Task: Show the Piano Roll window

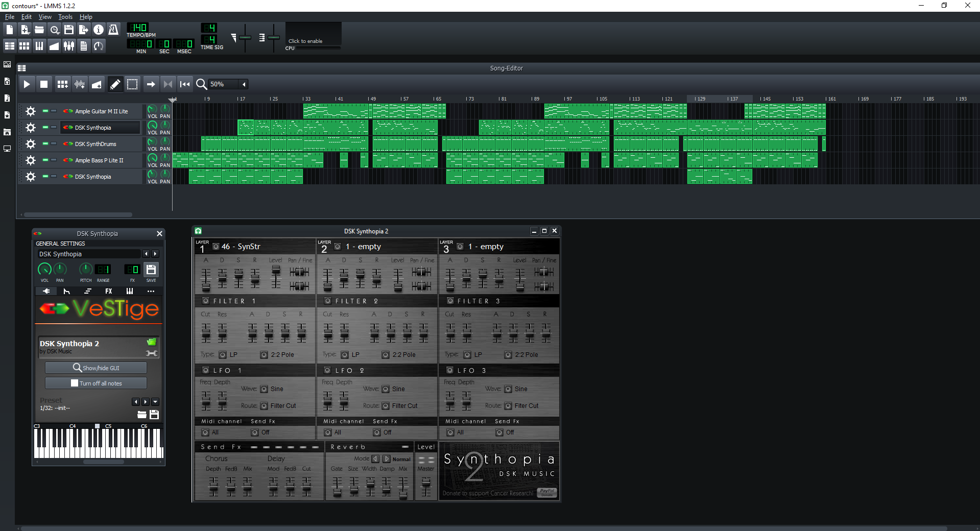Action: pyautogui.click(x=39, y=46)
